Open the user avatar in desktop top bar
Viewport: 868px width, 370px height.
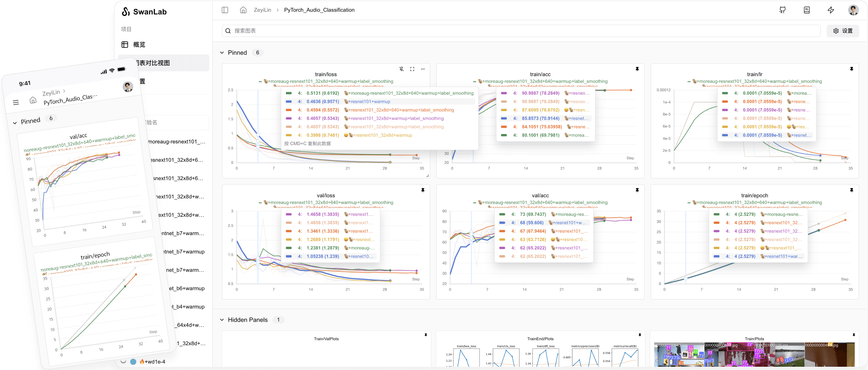853,10
